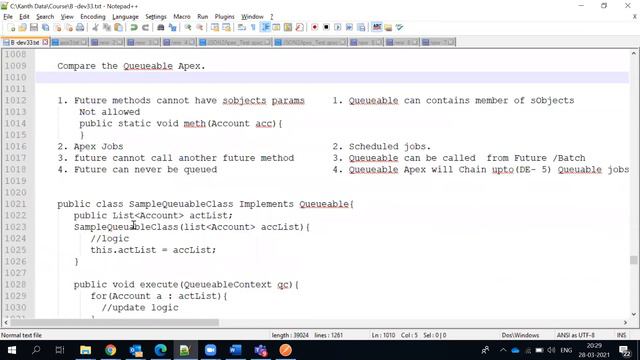Image resolution: width=640 pixels, height=360 pixels.
Task: Toggle word wrap in toolbar
Action: pos(242,27)
